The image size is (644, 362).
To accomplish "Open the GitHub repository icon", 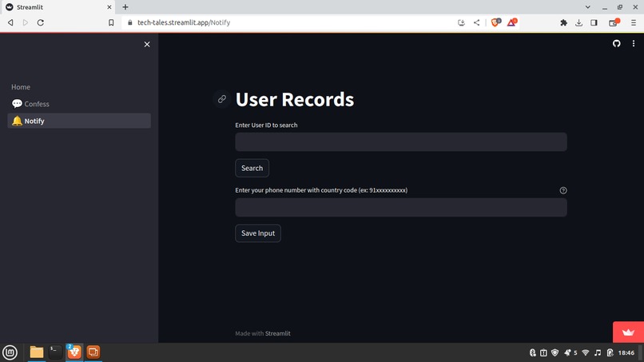I will [617, 44].
